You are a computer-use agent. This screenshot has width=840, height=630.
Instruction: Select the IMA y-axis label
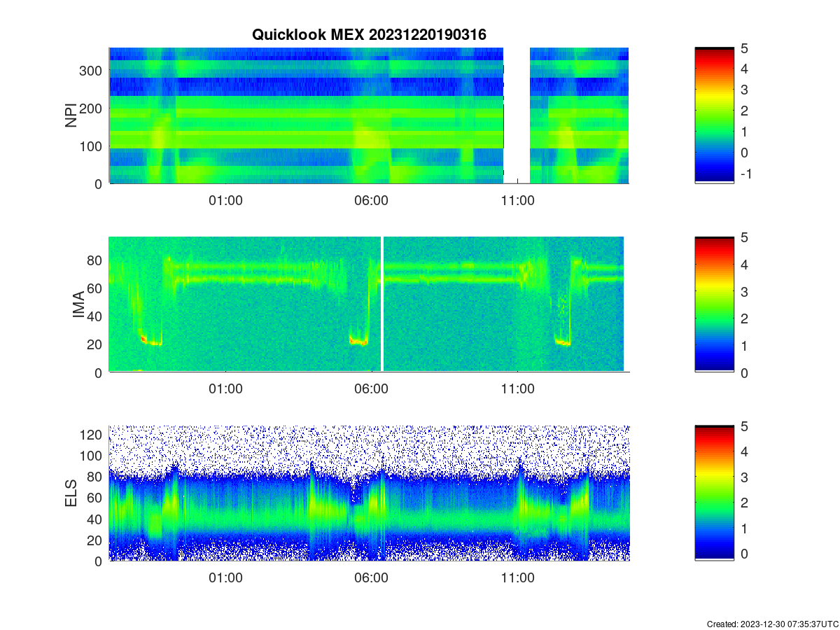point(79,304)
